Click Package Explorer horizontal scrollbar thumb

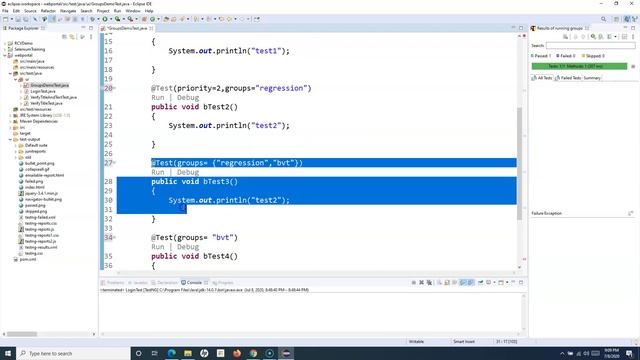[22, 334]
